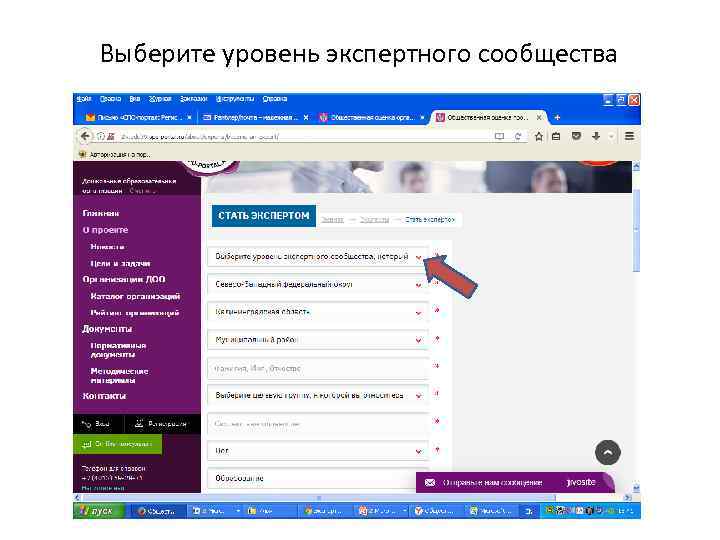Screen dimensions: 720x540
Task: Click the envelope icon in the chat widget
Action: [x=429, y=483]
